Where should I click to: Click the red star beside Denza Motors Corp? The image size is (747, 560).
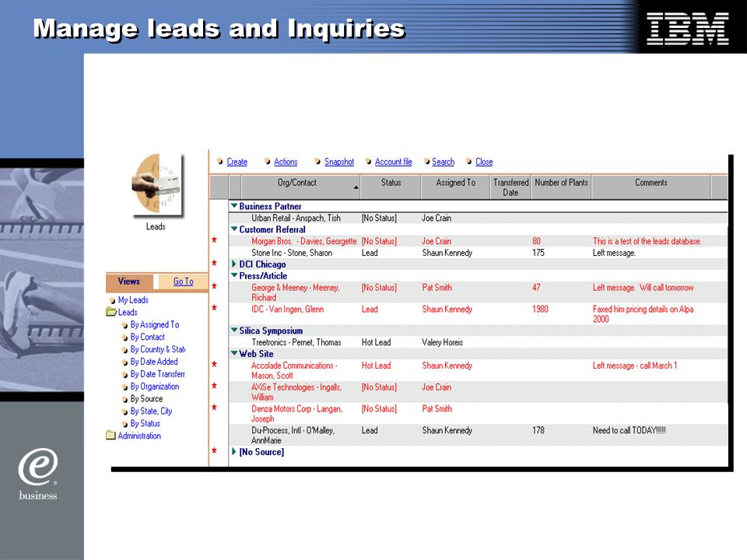point(215,407)
